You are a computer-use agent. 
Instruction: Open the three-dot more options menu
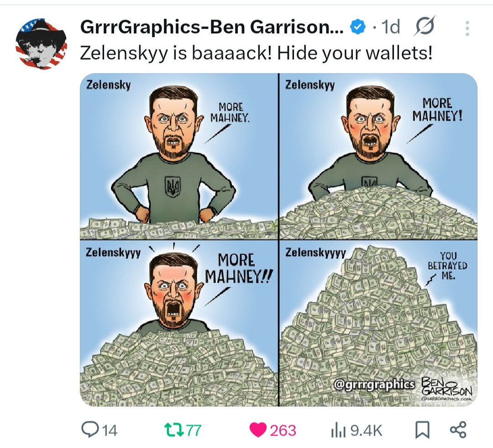467,28
